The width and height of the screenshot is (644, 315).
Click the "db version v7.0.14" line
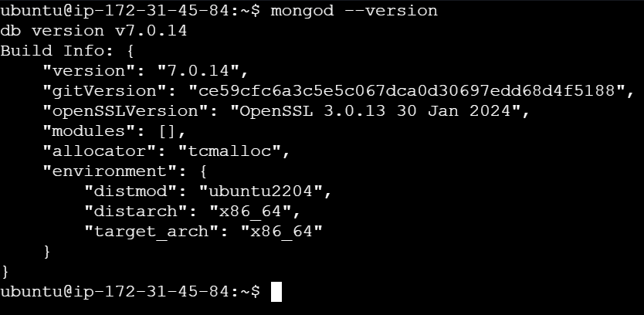[93, 31]
